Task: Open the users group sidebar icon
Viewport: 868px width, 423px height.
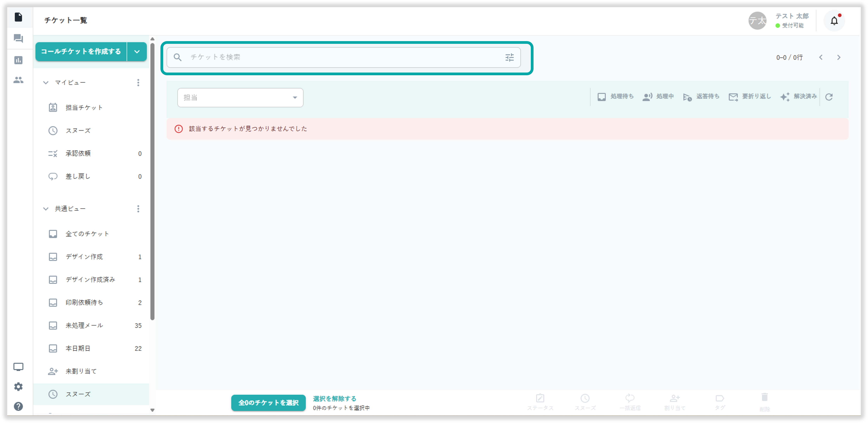Action: click(x=18, y=80)
